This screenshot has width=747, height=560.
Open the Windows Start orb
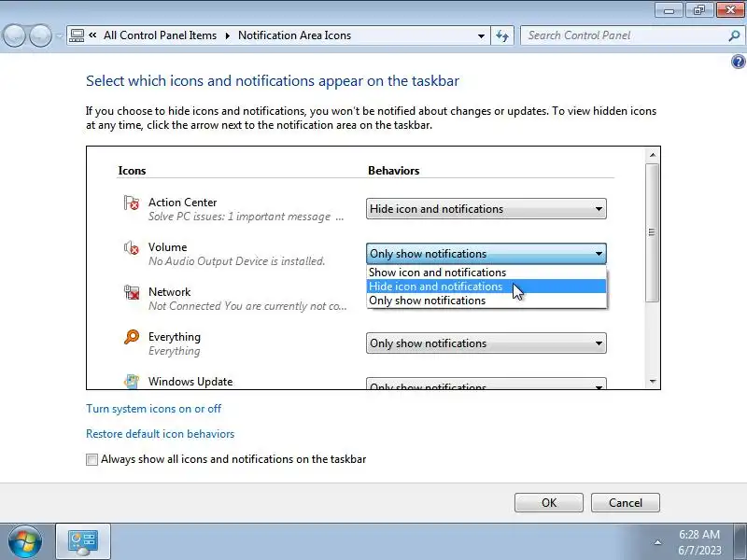tap(25, 541)
